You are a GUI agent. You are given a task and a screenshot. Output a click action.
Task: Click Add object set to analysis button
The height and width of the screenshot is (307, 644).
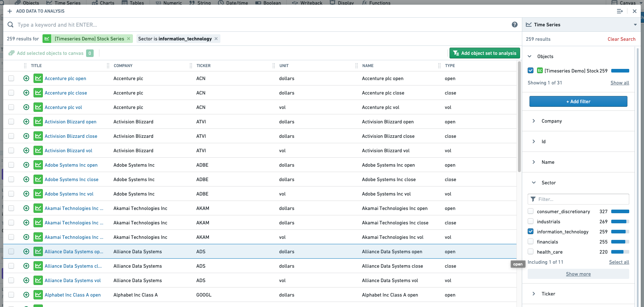(x=485, y=53)
